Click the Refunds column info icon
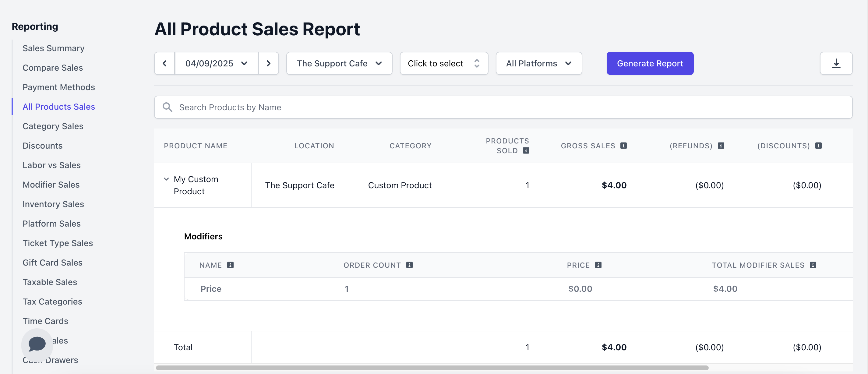Image resolution: width=868 pixels, height=374 pixels. [x=721, y=146]
